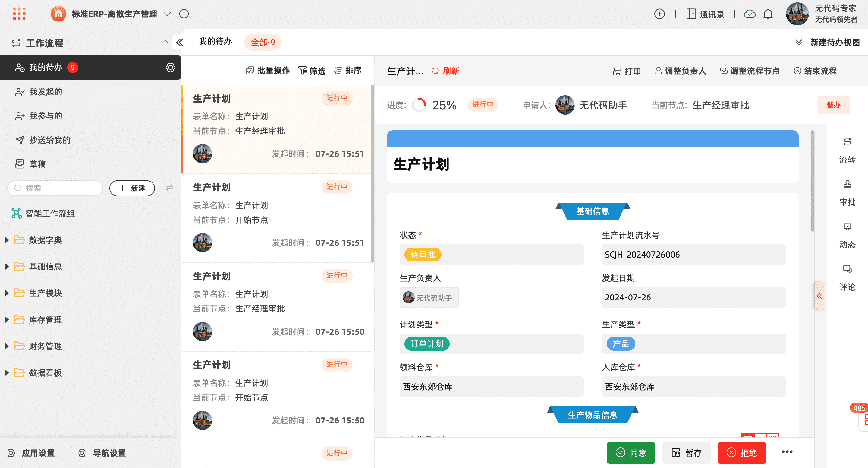Open the cloud sync status icon
The width and height of the screenshot is (868, 468).
point(750,14)
